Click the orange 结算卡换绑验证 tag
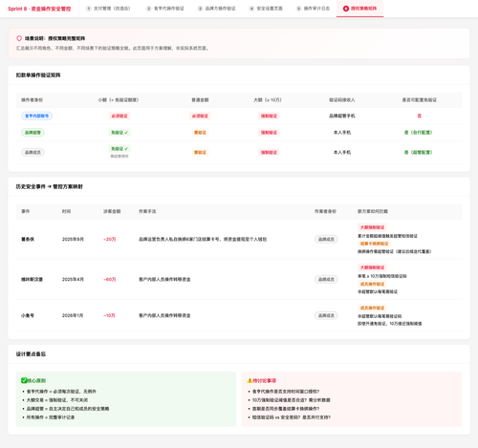Viewport: 478px width, 448px height. pyautogui.click(x=374, y=244)
